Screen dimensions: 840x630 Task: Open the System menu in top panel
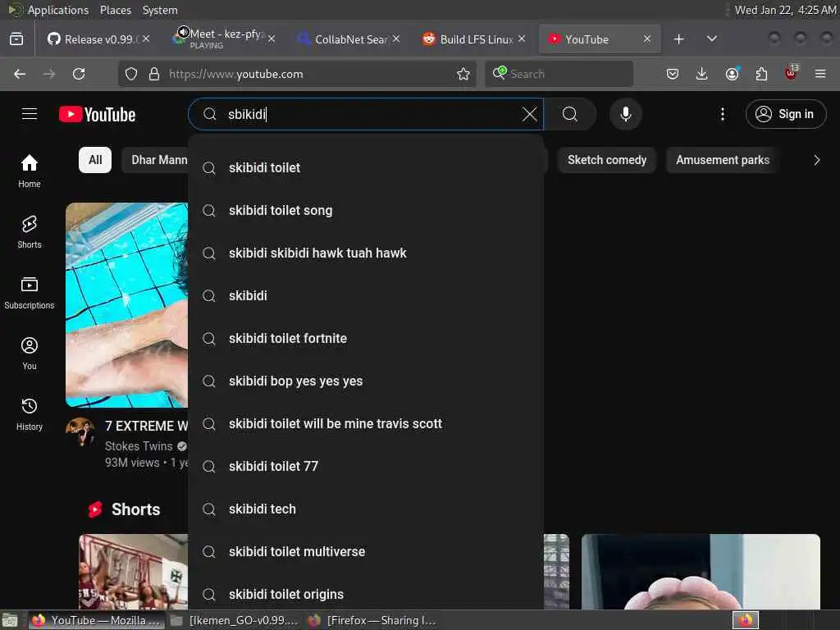click(160, 10)
